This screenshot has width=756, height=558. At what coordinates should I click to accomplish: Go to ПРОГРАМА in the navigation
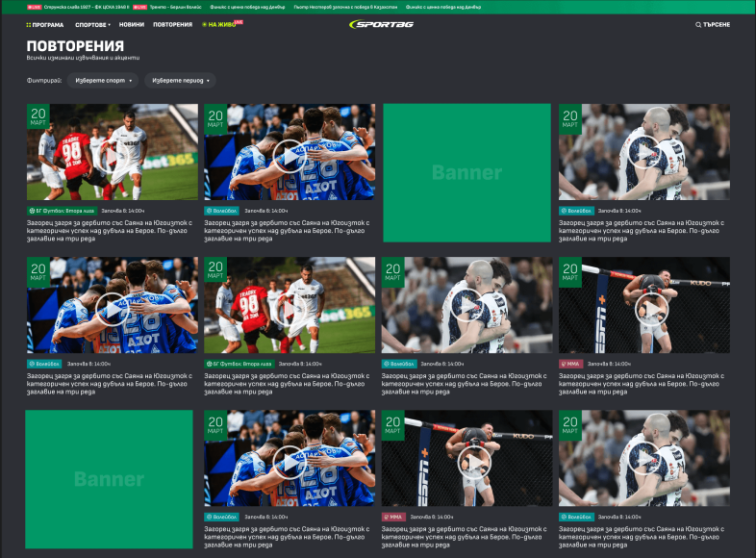[48, 25]
